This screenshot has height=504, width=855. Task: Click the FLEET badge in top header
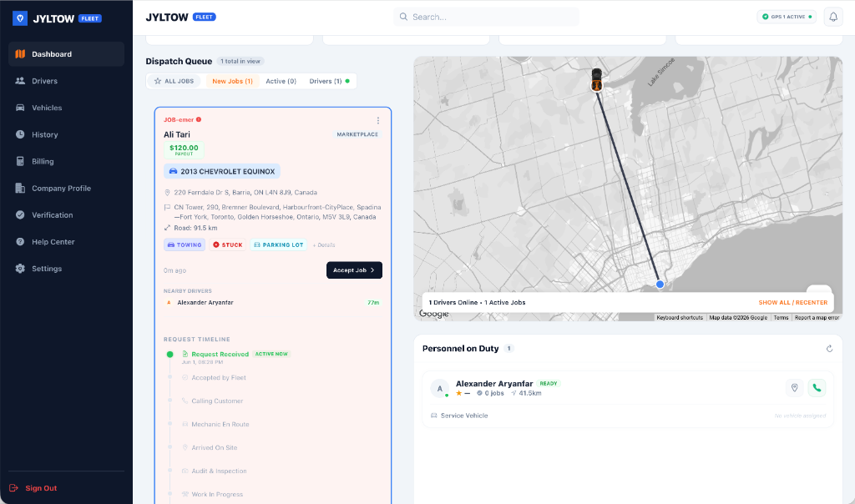(205, 17)
